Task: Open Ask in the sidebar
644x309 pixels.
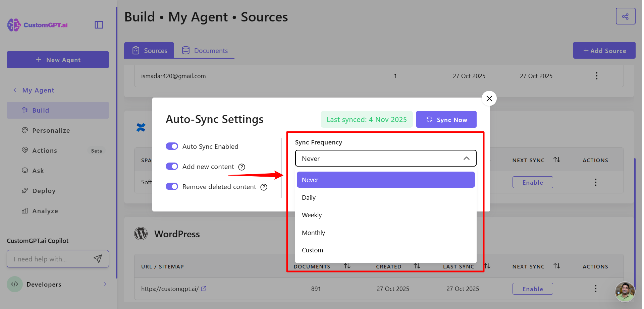Action: pyautogui.click(x=58, y=171)
